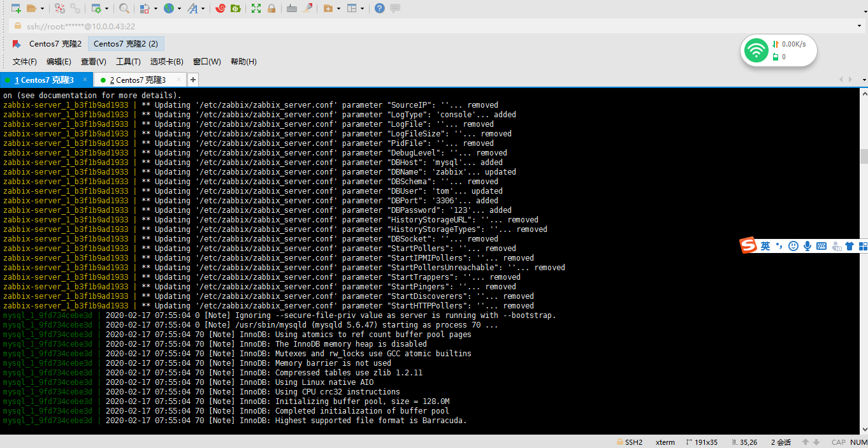The image size is (868, 448).
Task: Click the Sogou S logo icon
Action: pos(748,245)
